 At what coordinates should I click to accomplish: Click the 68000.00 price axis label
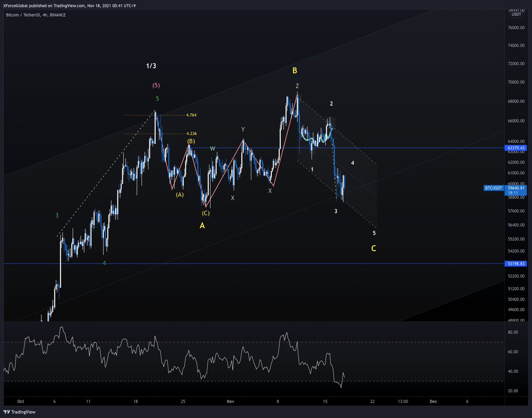516,102
